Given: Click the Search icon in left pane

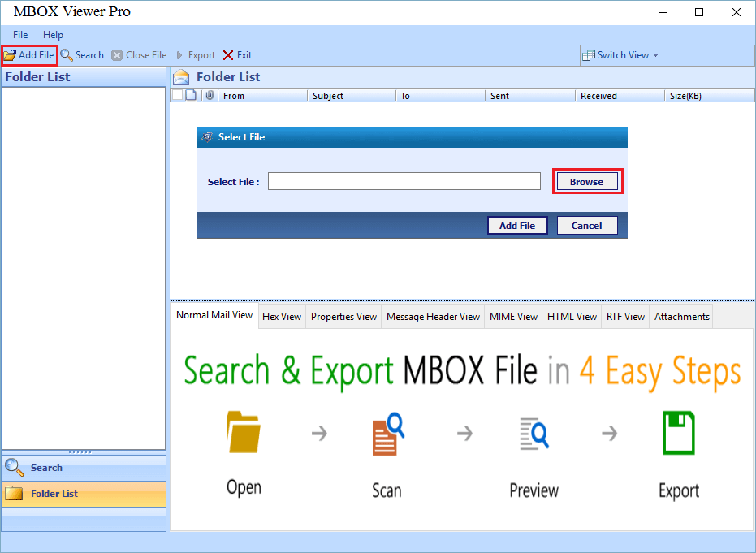Looking at the screenshot, I should [15, 468].
